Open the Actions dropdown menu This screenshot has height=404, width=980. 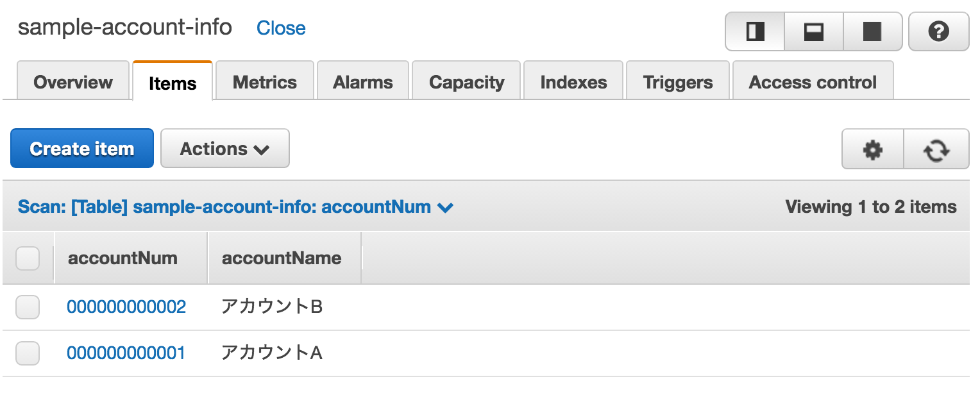point(225,149)
